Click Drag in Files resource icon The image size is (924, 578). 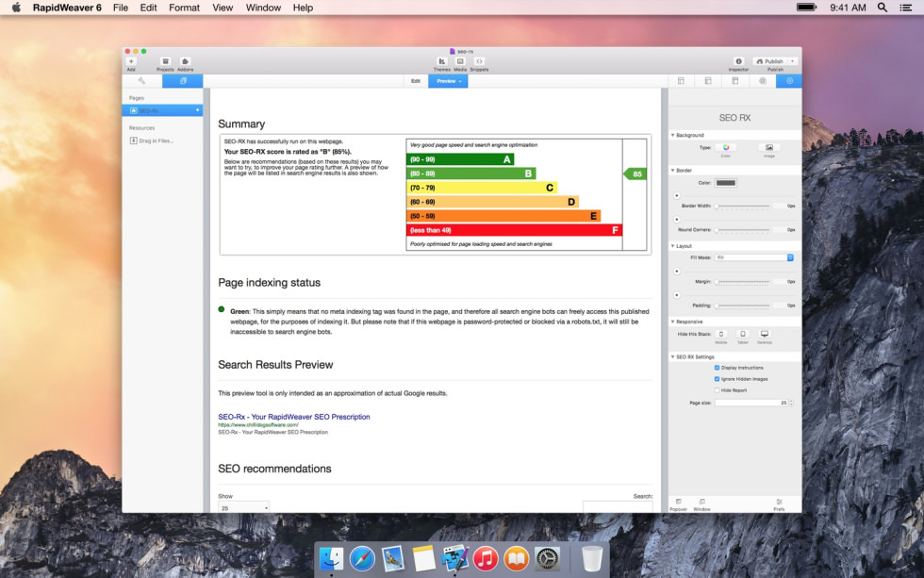tap(133, 140)
